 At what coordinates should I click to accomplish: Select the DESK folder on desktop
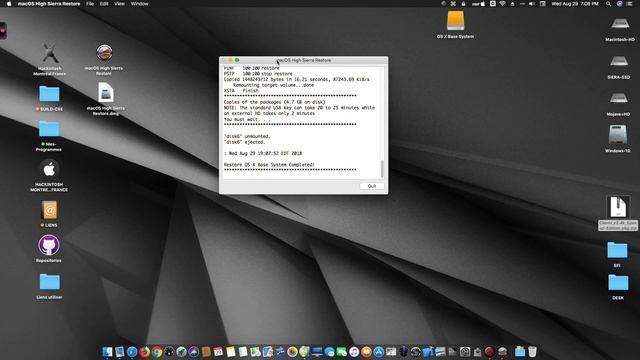click(x=618, y=282)
